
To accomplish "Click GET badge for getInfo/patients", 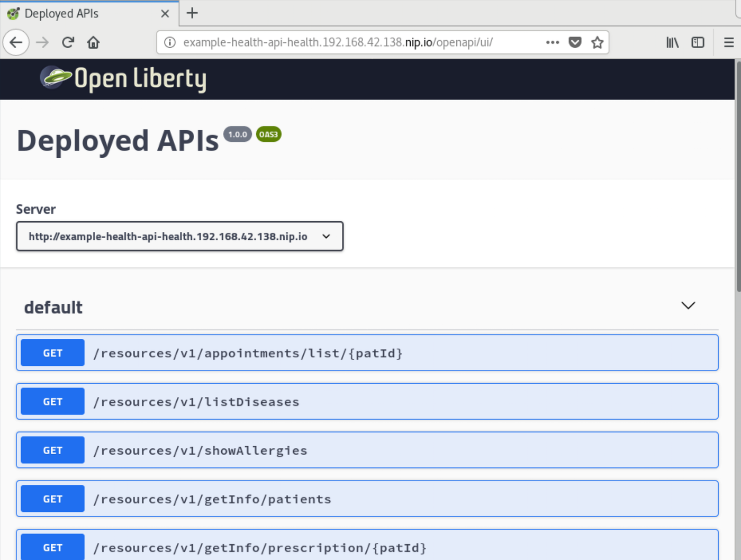I will [x=52, y=499].
